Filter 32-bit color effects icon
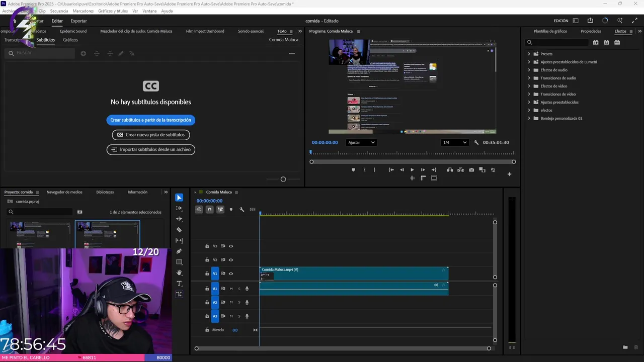Viewport: 644px width, 362px height. (606, 42)
